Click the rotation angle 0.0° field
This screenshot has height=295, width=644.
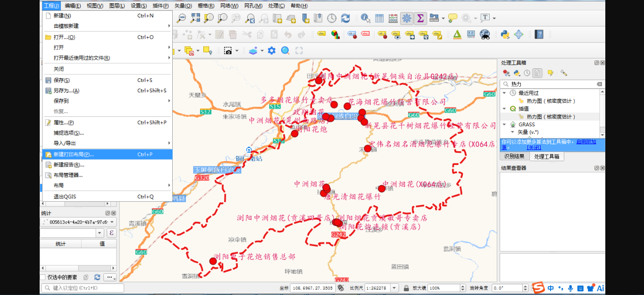(506, 288)
